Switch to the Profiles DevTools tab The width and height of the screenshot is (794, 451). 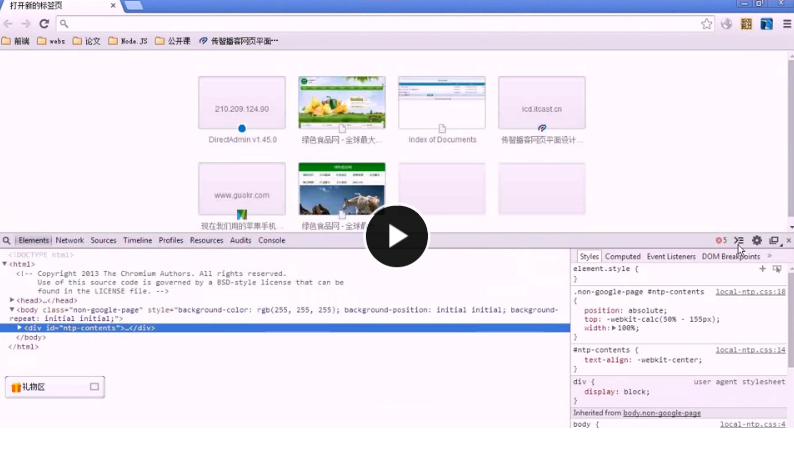(171, 240)
